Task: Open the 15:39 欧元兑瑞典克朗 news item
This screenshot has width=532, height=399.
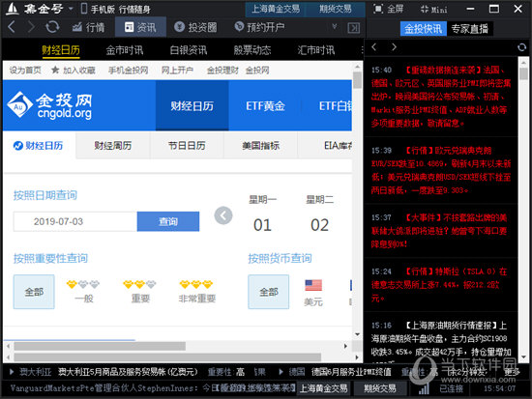Action: click(x=441, y=170)
